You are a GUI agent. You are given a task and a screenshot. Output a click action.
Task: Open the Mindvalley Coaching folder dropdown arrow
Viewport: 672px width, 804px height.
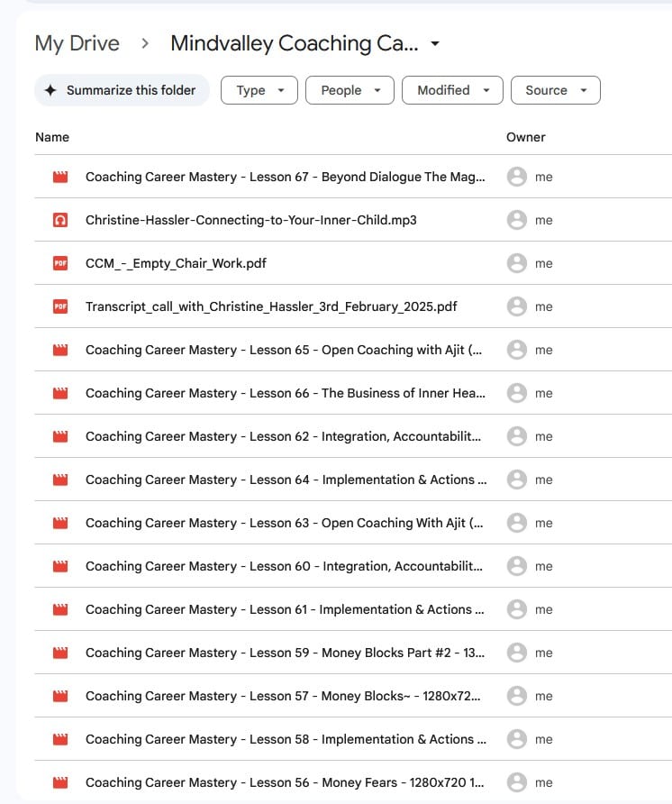436,44
